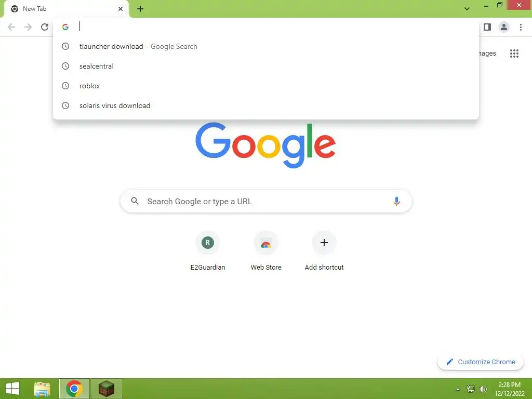This screenshot has height=399, width=532.
Task: Open the volume tray icon
Action: [x=483, y=389]
